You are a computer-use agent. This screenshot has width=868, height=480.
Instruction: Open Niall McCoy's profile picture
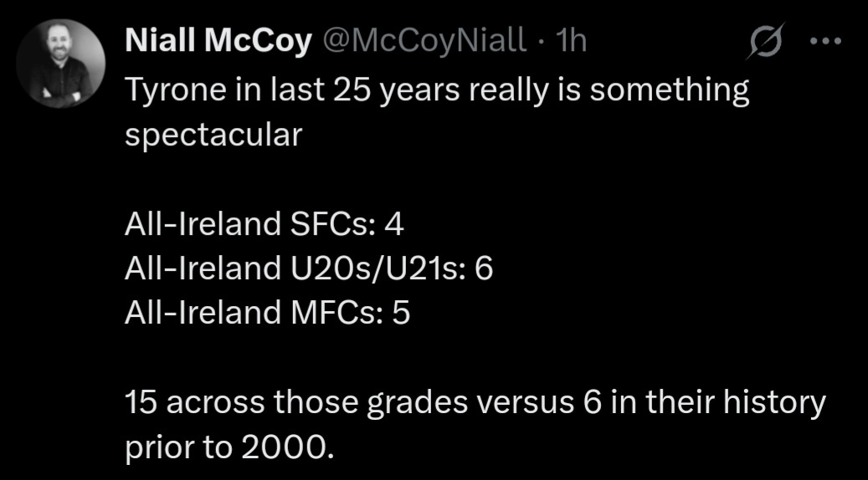point(61,64)
